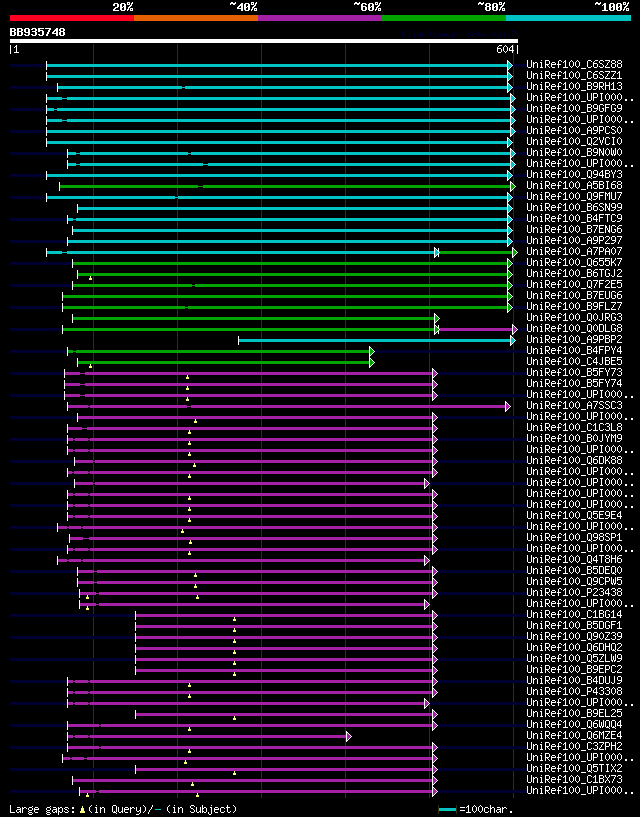This screenshot has height=817, width=640.
Task: Open hit UniRef100_A9P297
Action: (574, 241)
